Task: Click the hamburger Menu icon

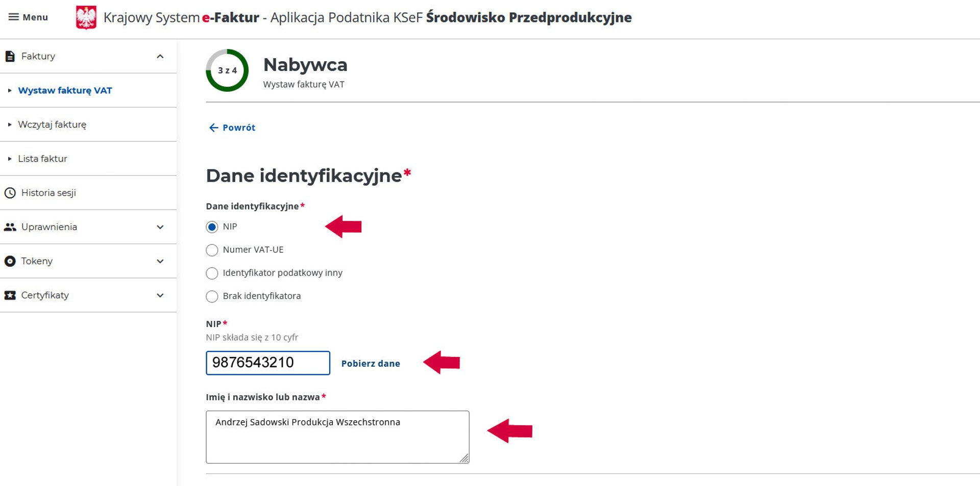Action: pyautogui.click(x=14, y=17)
